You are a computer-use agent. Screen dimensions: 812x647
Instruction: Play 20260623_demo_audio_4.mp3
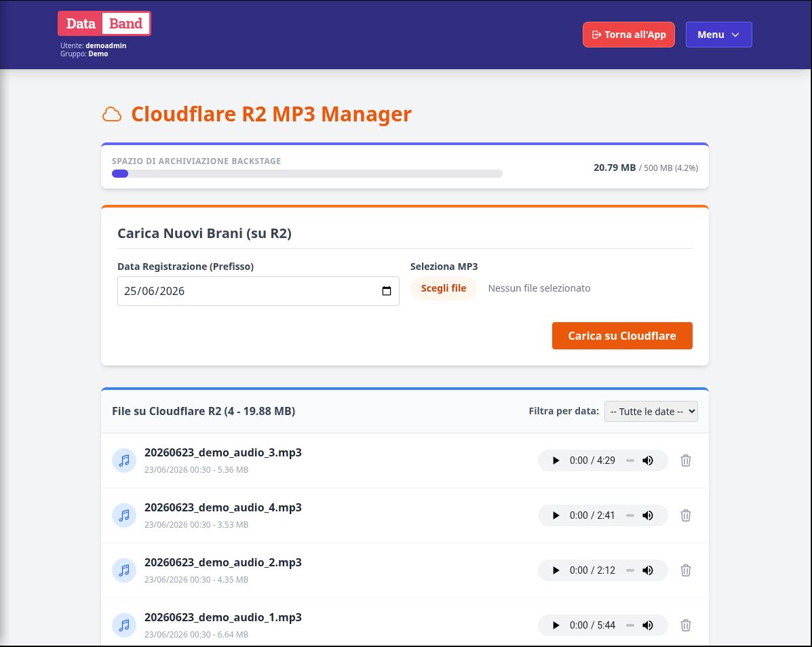pyautogui.click(x=556, y=515)
